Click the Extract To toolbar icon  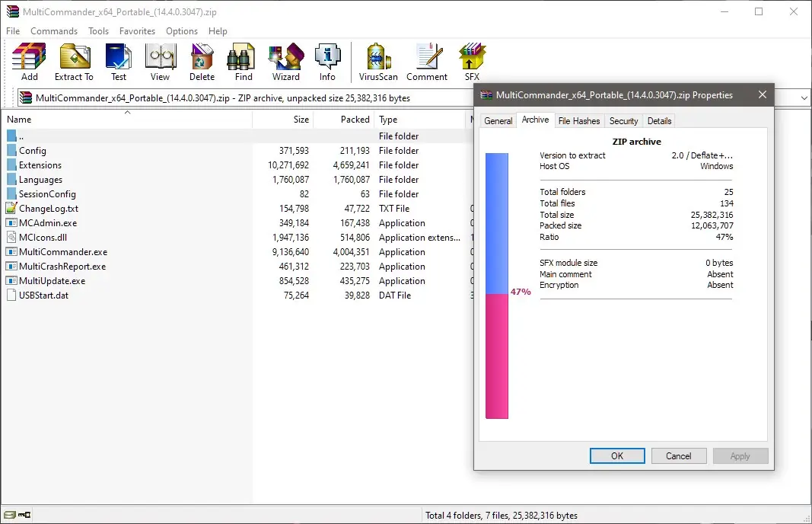pyautogui.click(x=74, y=62)
